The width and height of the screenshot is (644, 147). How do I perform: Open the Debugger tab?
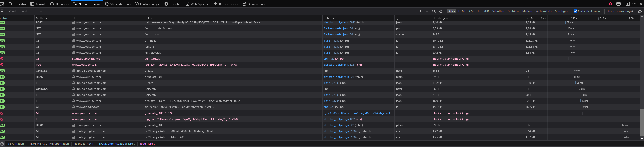point(60,4)
